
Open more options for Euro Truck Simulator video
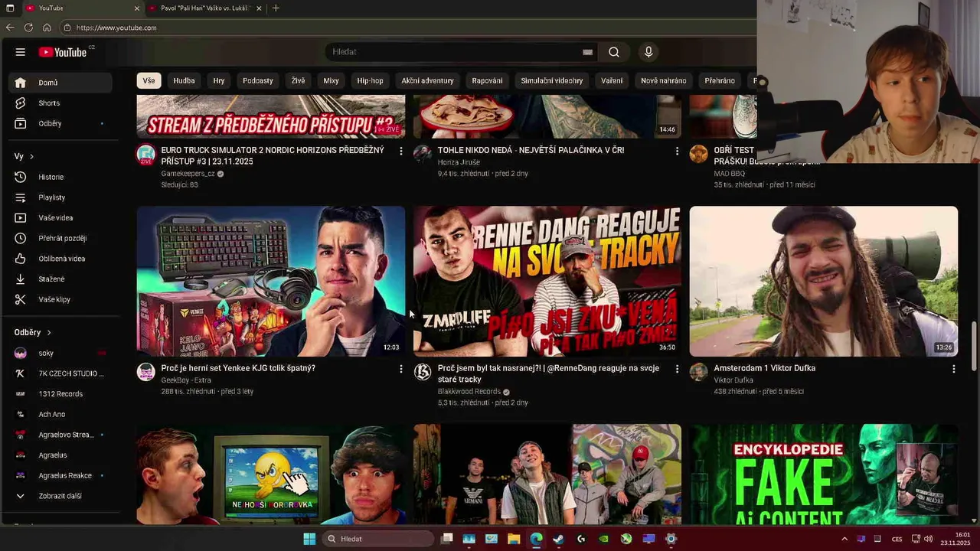point(400,152)
